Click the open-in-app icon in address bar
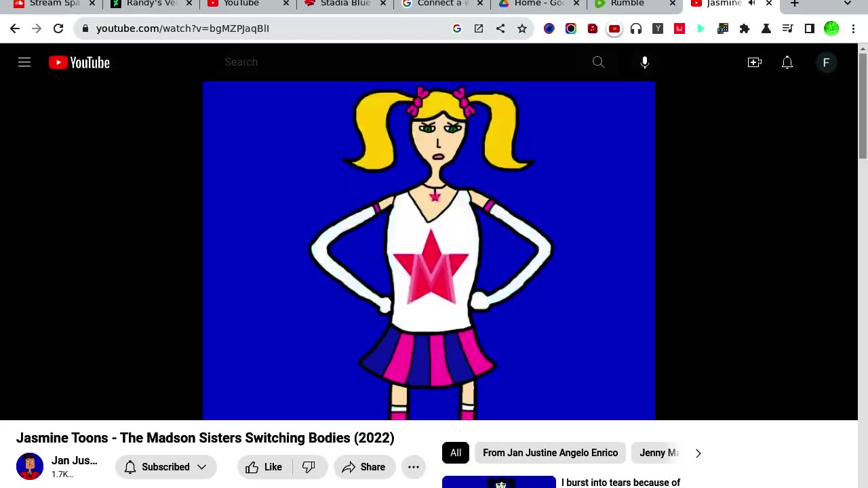Screen dimensions: 868x488 pos(479,28)
